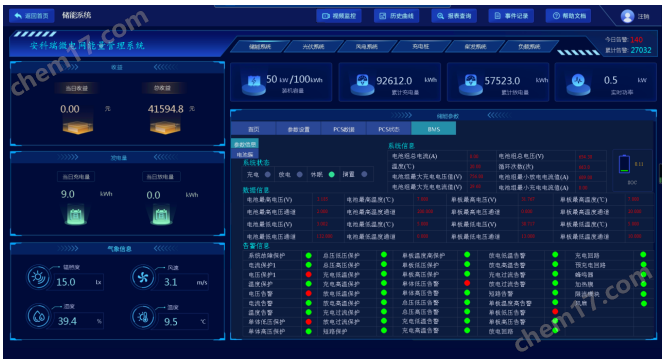Click the 单板低压告警 red indicator
Screen dimensions: 664x363
pos(555,312)
